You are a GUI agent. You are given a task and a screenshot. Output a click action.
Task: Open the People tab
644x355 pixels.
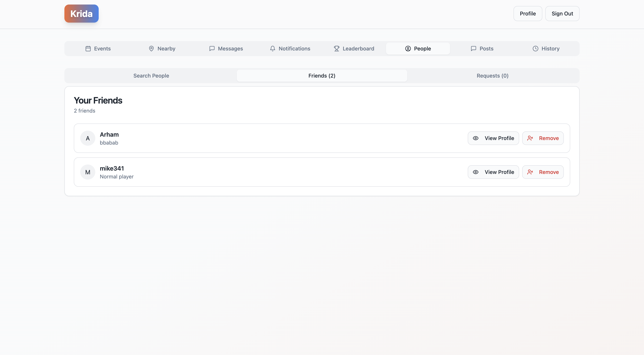418,48
